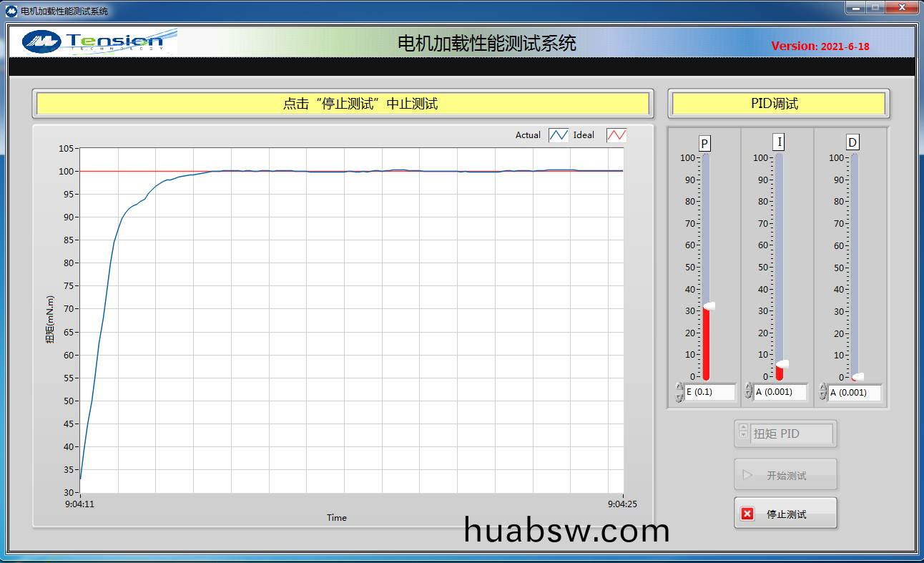Click the red X icon on 停止测试
924x563 pixels.
(x=747, y=514)
